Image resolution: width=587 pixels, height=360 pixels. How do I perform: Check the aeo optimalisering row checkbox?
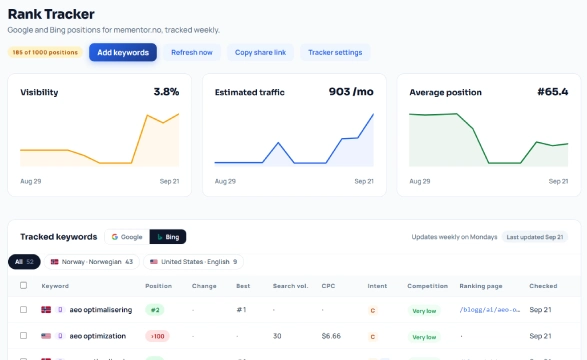tap(24, 309)
